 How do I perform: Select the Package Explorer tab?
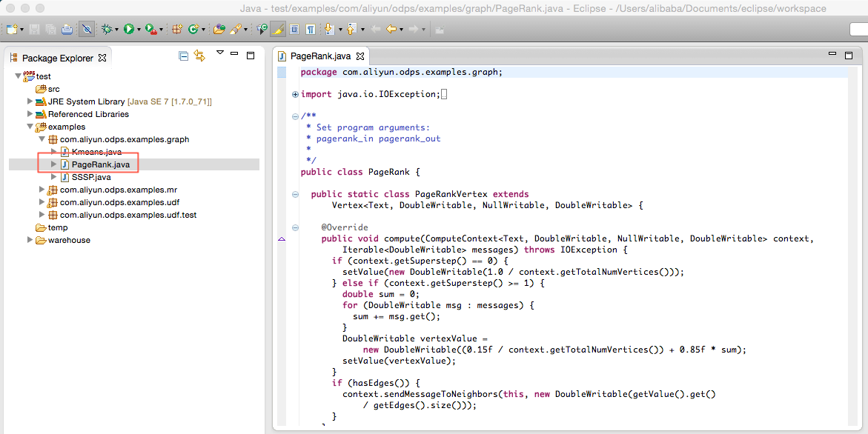tap(57, 58)
